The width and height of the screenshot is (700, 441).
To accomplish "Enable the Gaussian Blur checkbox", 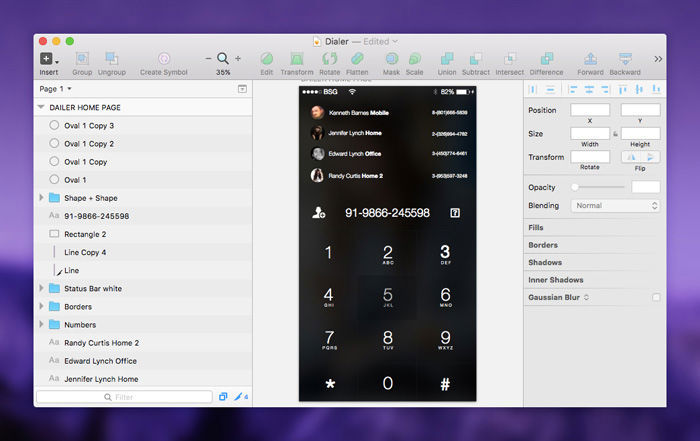I will pos(656,297).
